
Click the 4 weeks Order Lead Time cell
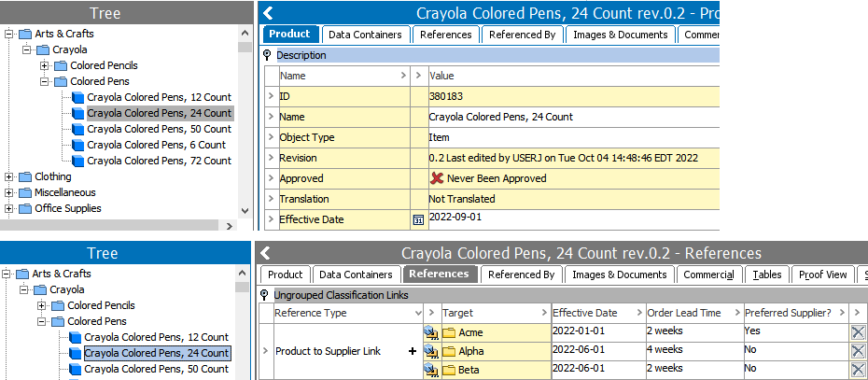click(693, 351)
